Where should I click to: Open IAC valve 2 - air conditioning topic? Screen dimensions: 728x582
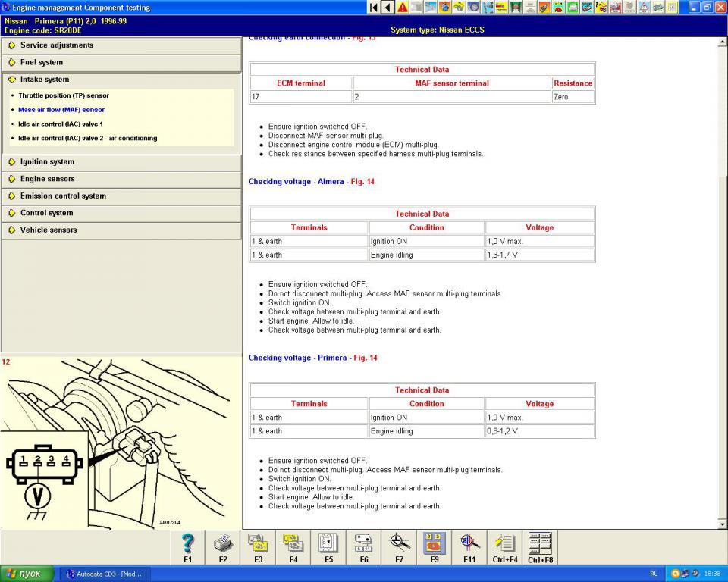(x=87, y=139)
